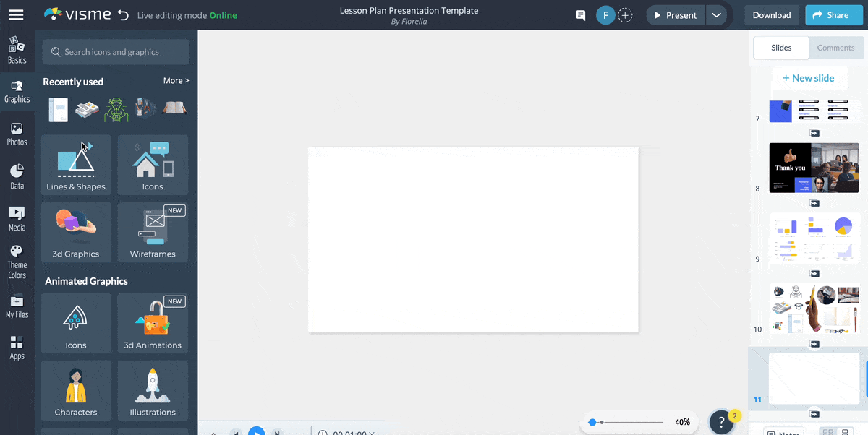
Task: Click the Search icons and graphics field
Action: (116, 52)
